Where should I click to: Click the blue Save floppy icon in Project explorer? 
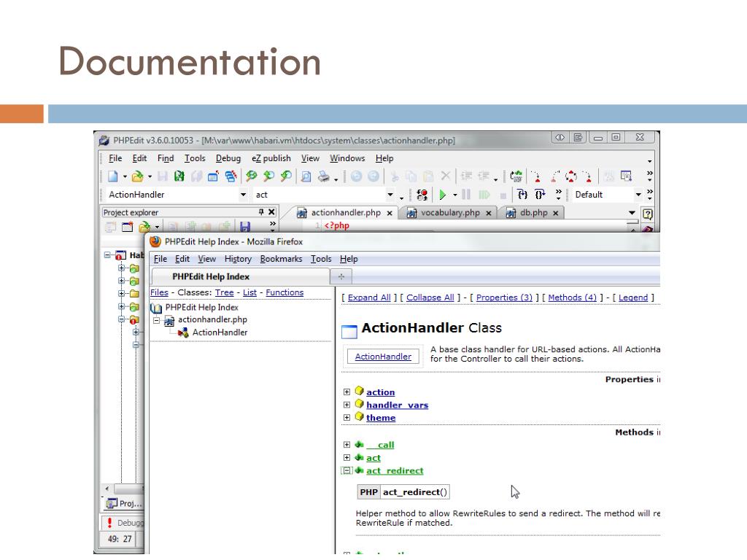(245, 227)
